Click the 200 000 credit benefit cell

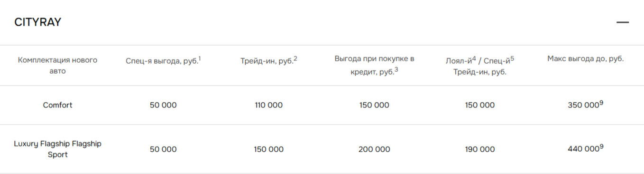point(374,149)
